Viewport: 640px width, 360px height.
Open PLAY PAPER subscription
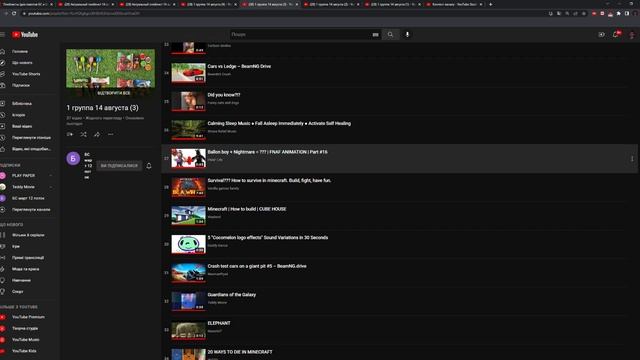tap(24, 176)
